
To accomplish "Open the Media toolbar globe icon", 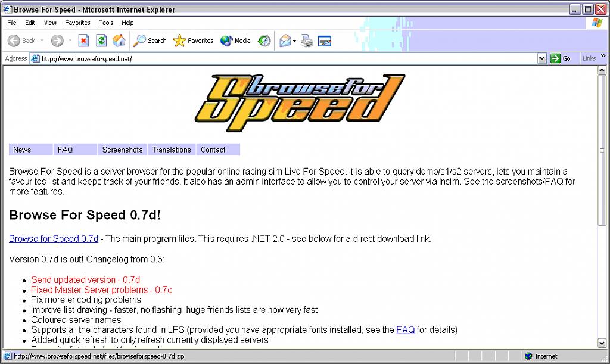I will click(226, 41).
